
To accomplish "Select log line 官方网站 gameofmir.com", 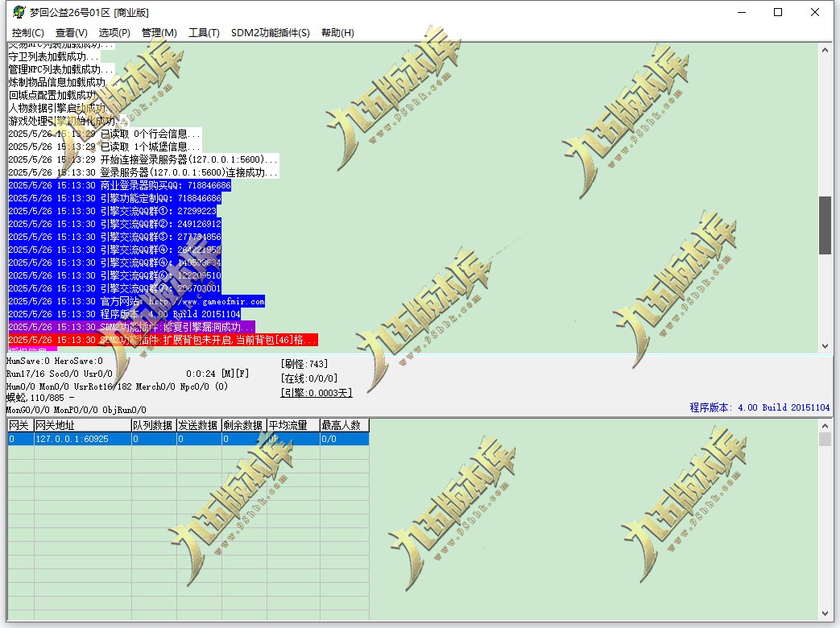I will 137,301.
